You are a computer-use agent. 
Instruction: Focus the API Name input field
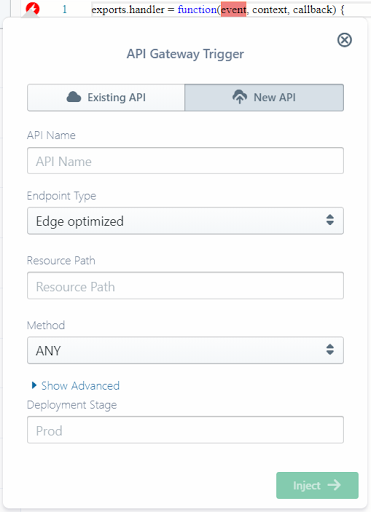185,161
